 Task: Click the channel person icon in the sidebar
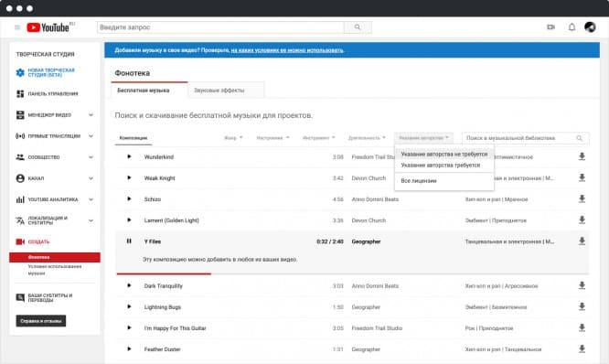(x=20, y=178)
